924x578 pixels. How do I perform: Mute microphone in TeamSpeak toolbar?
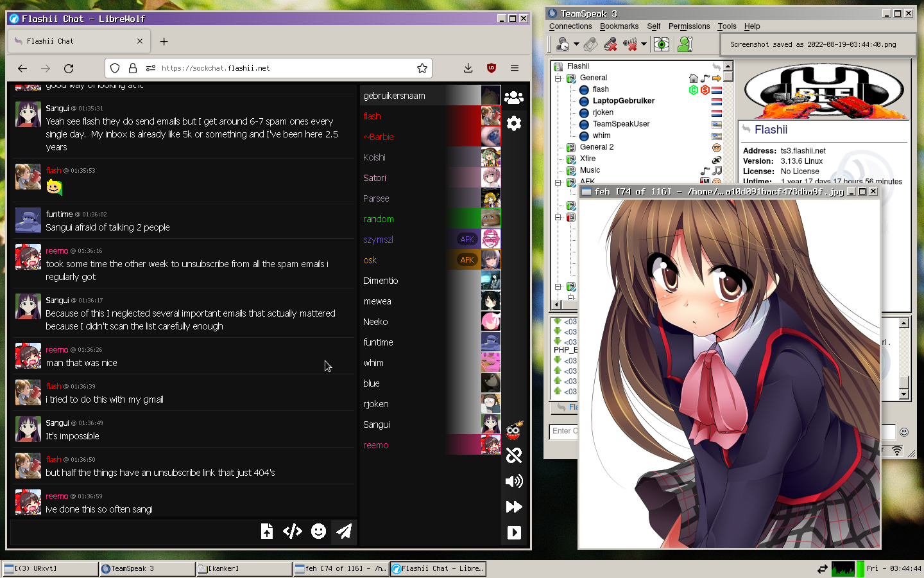[610, 44]
